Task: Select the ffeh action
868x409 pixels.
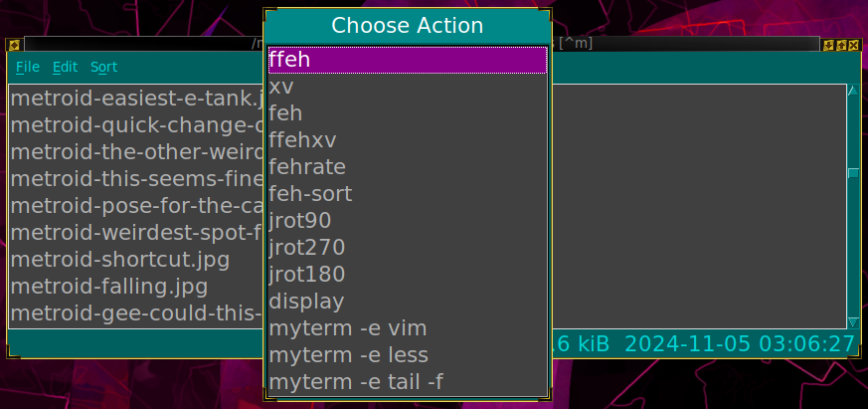Action: 408,60
